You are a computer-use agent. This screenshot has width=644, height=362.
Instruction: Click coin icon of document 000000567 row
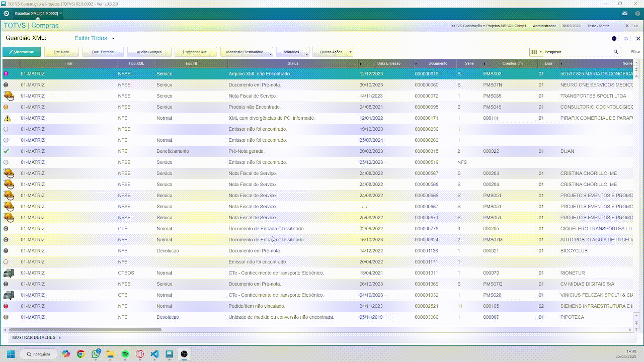9,173
